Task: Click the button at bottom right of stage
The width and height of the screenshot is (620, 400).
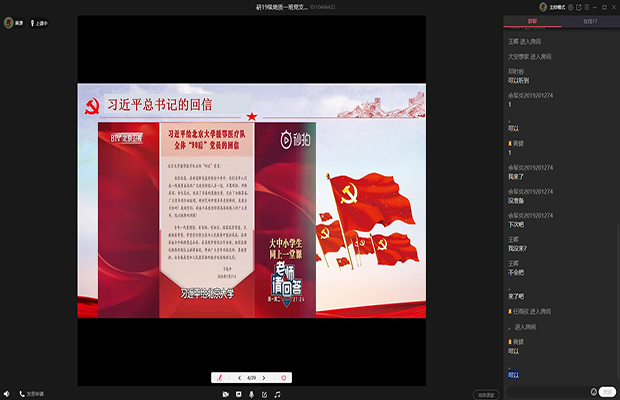Action: [x=485, y=394]
